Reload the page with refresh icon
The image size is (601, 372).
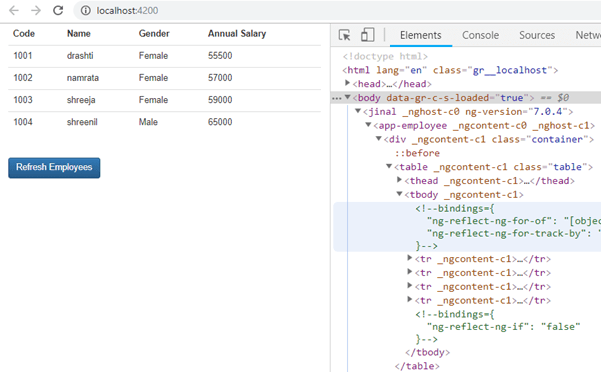[x=58, y=10]
